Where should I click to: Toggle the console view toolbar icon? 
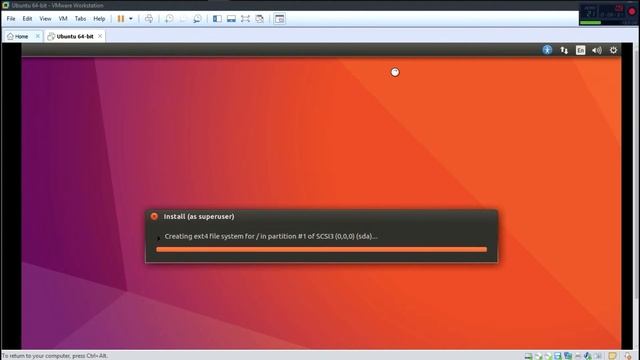(280, 19)
